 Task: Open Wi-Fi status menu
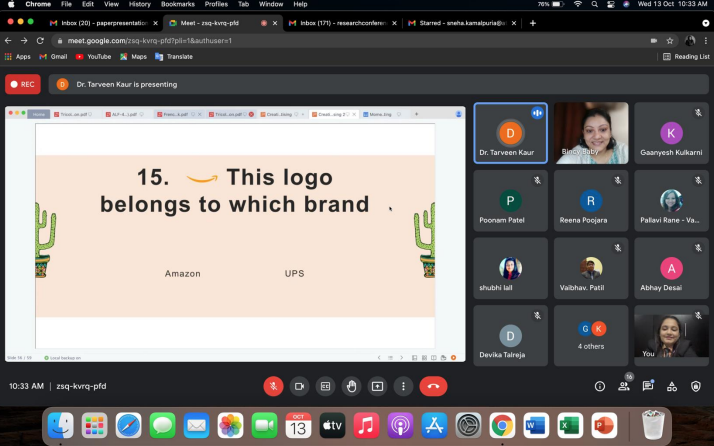[x=578, y=4]
